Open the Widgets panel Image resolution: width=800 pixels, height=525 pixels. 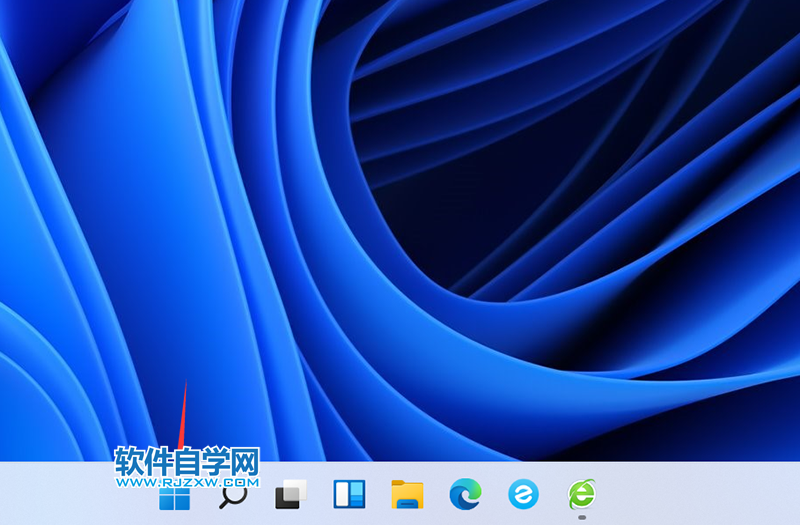(x=349, y=494)
